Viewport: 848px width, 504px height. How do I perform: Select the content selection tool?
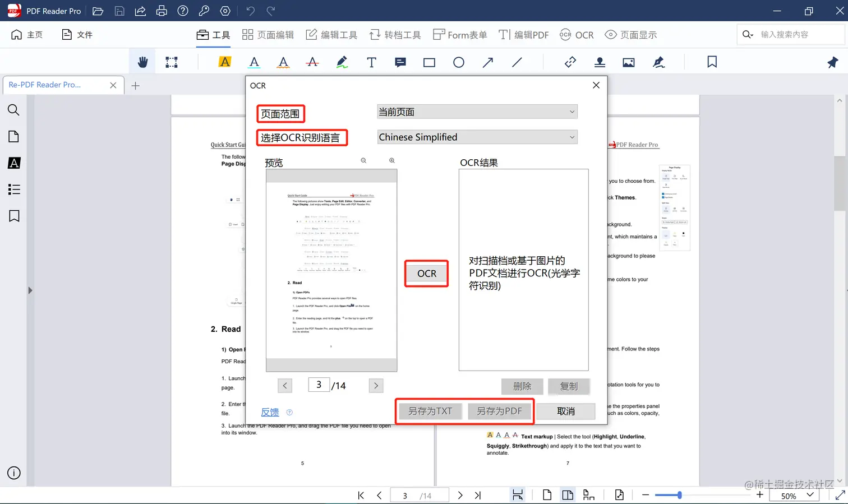(172, 62)
